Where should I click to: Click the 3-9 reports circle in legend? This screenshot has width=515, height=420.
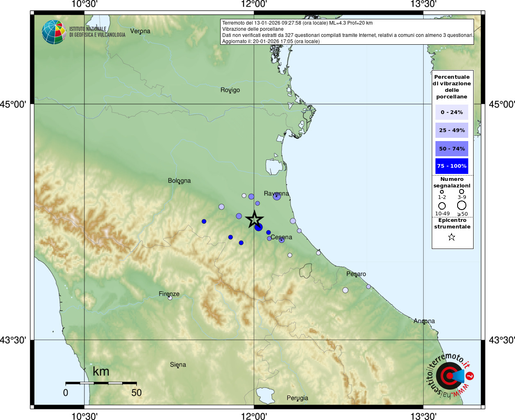[462, 192]
